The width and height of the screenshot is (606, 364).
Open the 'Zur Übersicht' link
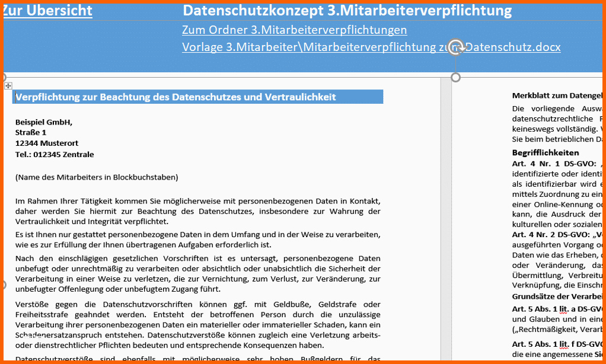click(x=48, y=11)
